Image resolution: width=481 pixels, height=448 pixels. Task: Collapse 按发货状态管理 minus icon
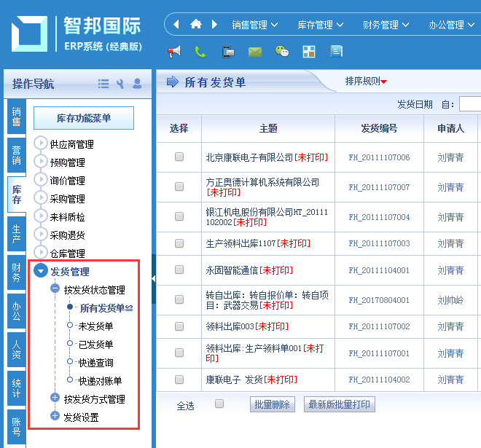55,288
